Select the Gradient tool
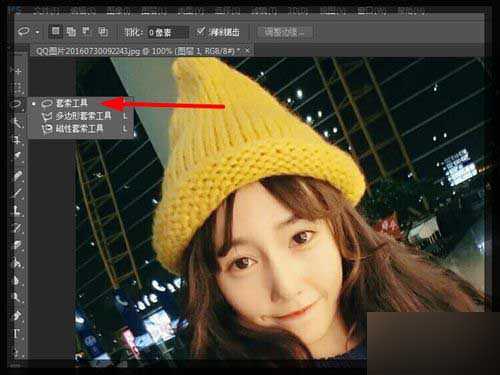This screenshot has width=500, height=375. 17,263
